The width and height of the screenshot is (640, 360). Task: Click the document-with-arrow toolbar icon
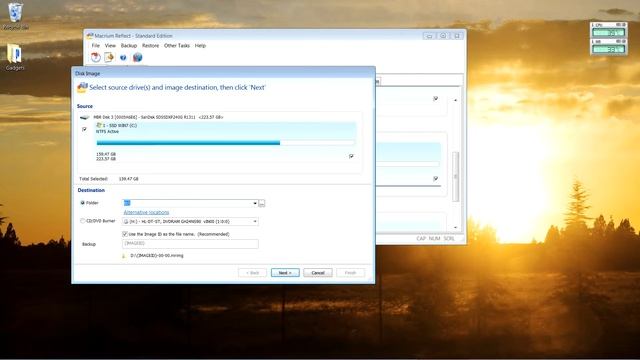pyautogui.click(x=109, y=58)
